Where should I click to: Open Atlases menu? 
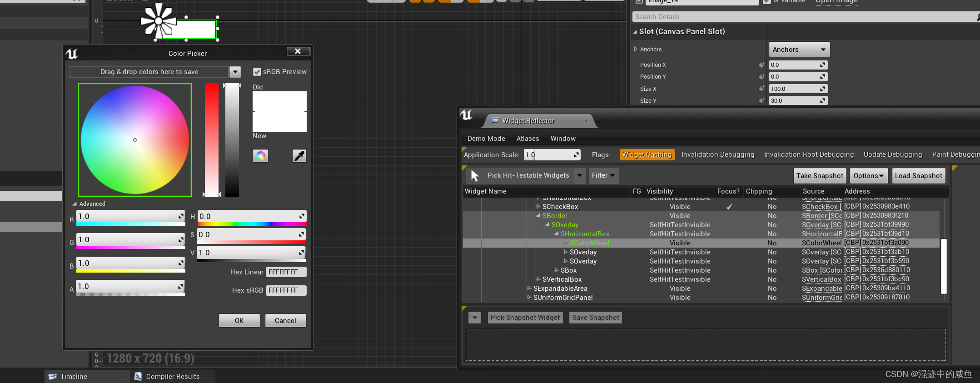(528, 139)
